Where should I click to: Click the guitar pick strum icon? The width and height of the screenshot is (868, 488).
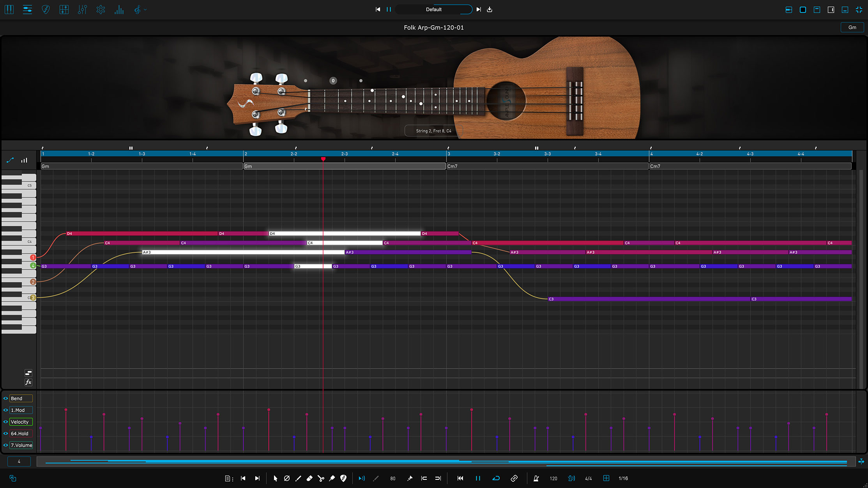pyautogui.click(x=46, y=10)
